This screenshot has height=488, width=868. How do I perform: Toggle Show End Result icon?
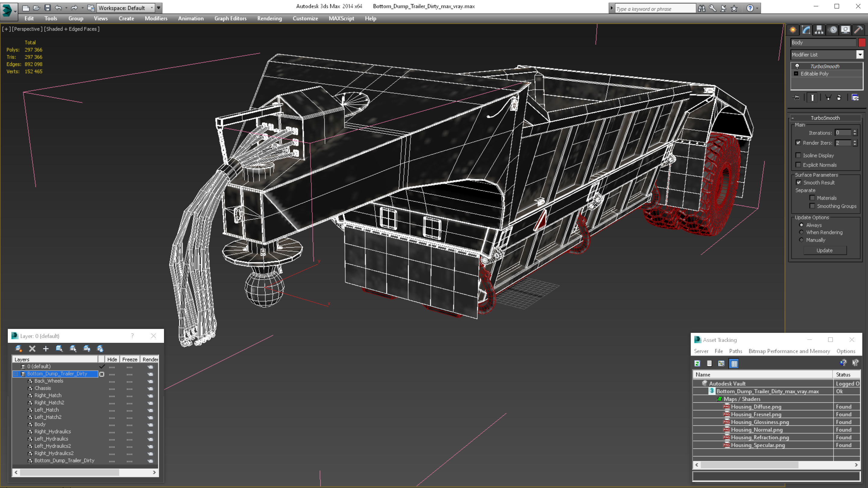point(813,97)
